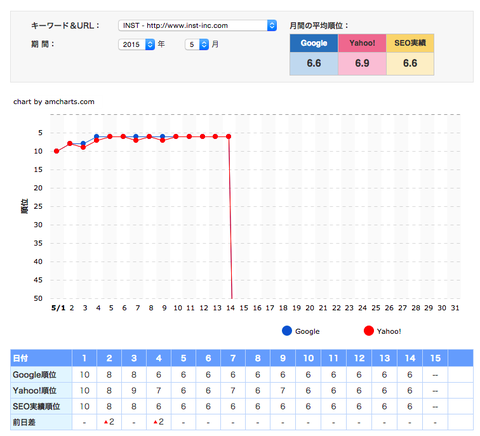Click the day 15 column header

click(435, 358)
